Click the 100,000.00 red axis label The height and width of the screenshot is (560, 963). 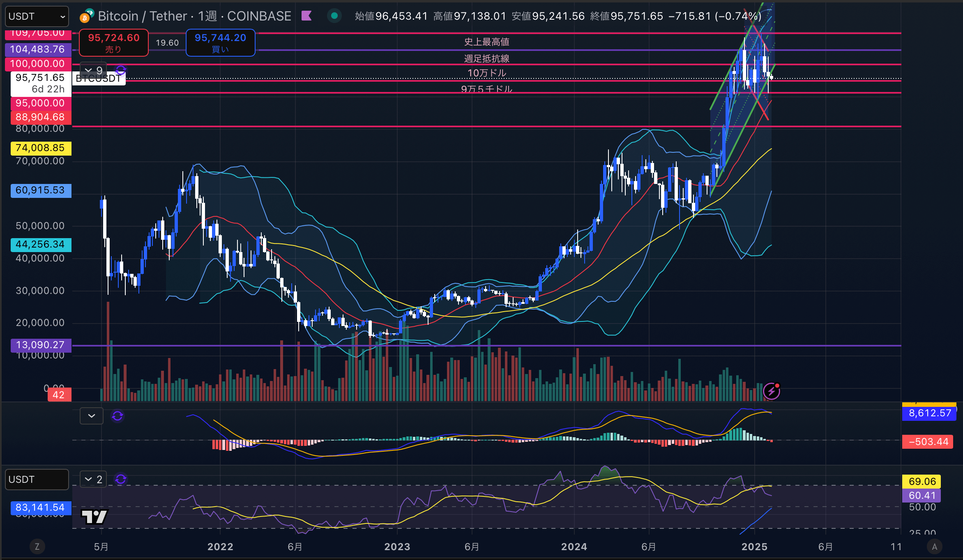pyautogui.click(x=37, y=64)
